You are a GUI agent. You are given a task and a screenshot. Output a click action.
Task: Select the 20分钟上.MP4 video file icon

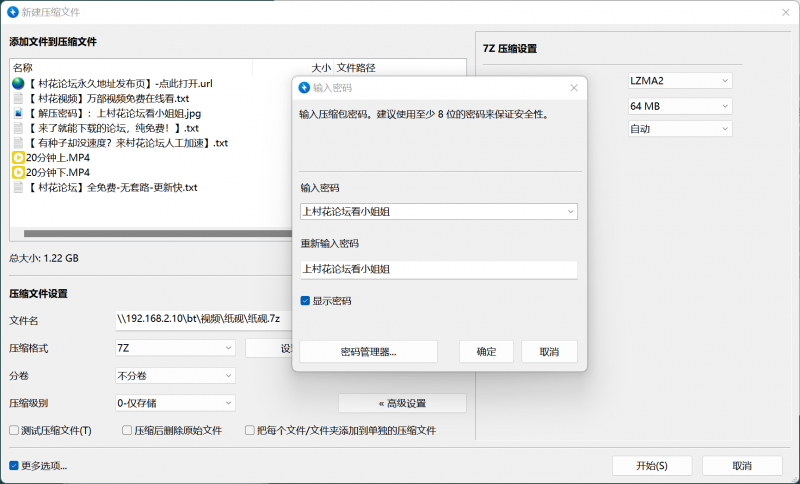[x=18, y=158]
